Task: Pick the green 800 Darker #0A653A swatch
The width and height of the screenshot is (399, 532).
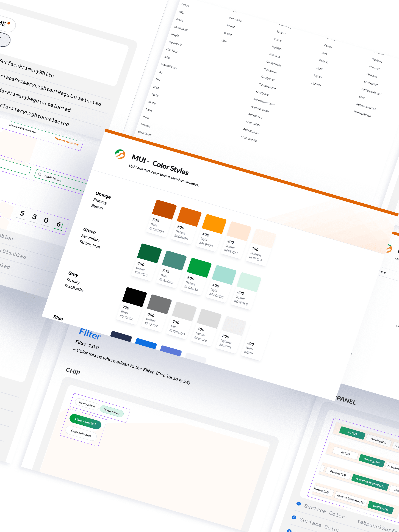Action: [149, 253]
